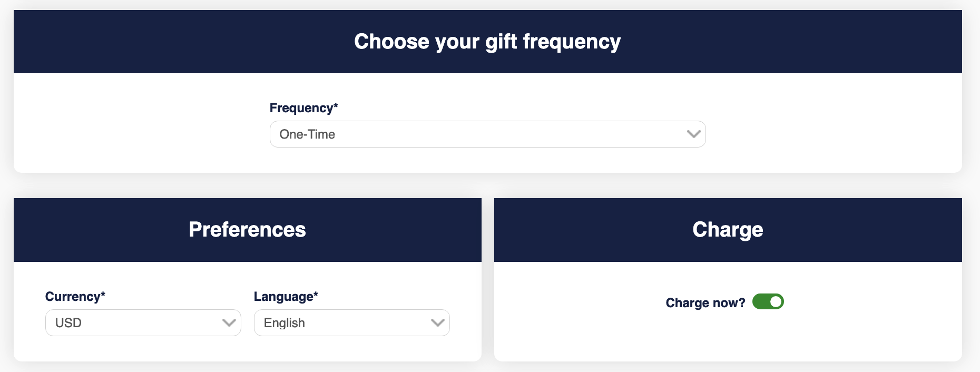Click the "USD" selected value
980x372 pixels.
coord(68,323)
